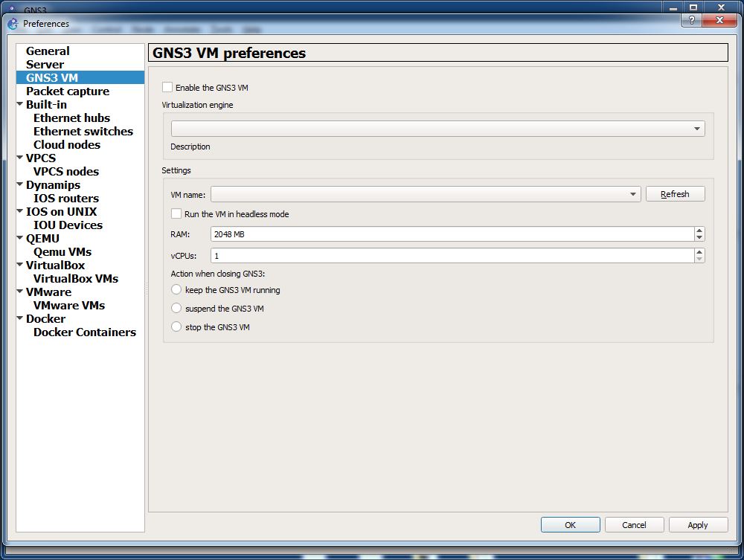Click into the RAM value field
Viewport: 744px width, 560px height.
tap(452, 234)
